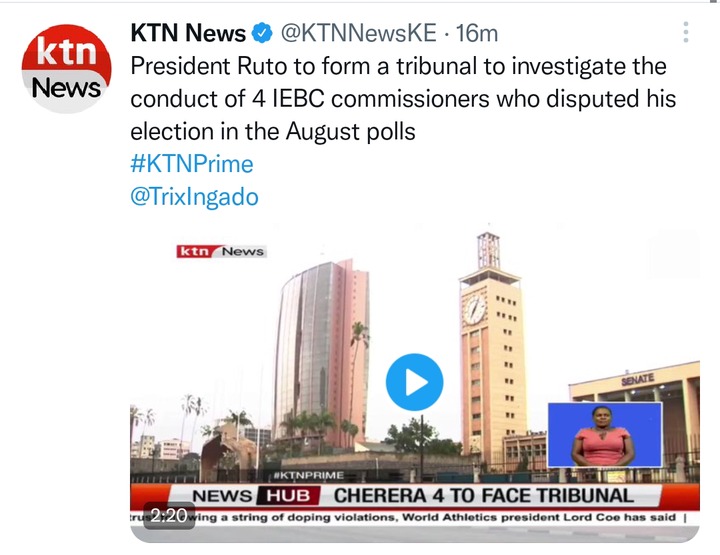Click the scrolling doping violations news ticker
This screenshot has width=720, height=555.
(x=415, y=517)
